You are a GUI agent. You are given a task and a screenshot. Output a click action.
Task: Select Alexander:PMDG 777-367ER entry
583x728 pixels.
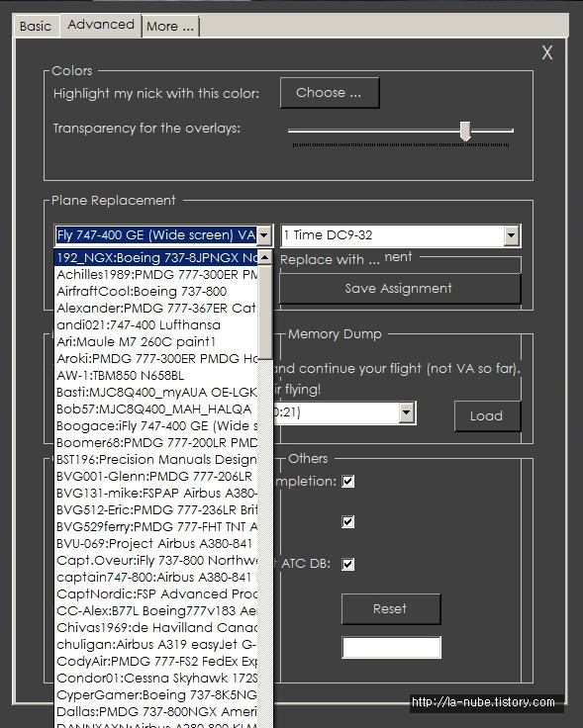tap(156, 308)
